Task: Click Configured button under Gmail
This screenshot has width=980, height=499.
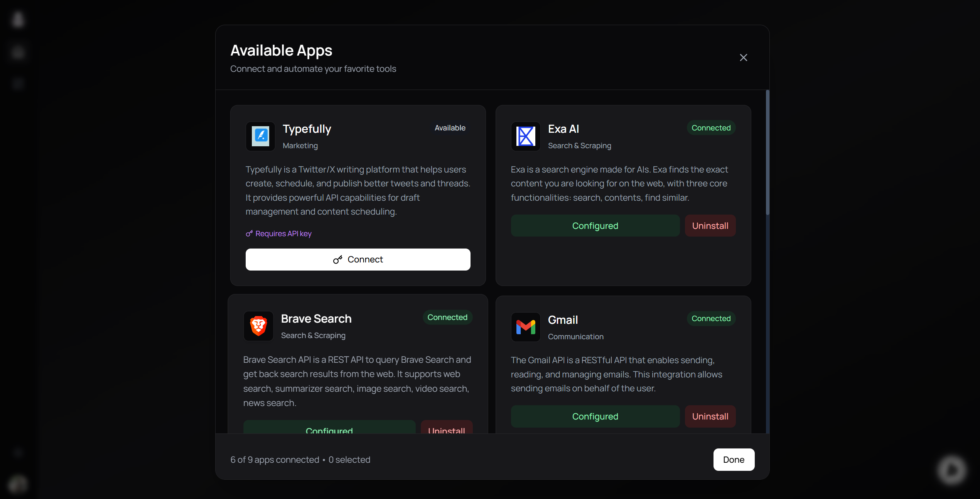Action: tap(595, 416)
